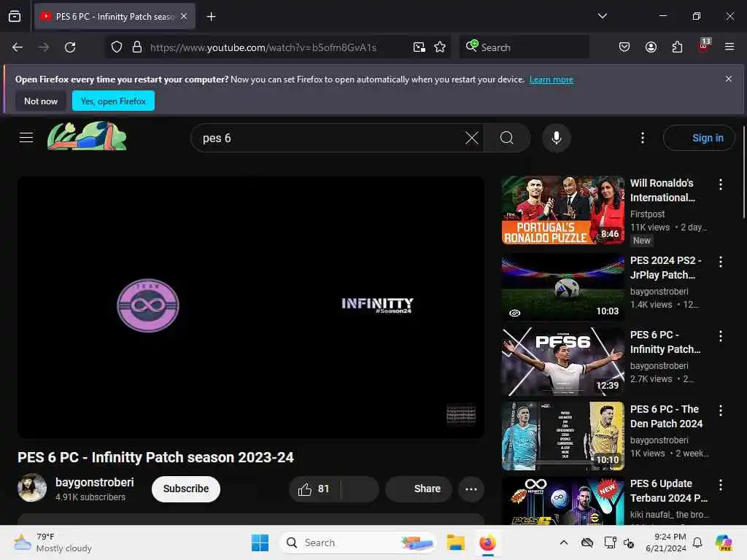Go back to previous page
The image size is (747, 560).
tap(18, 47)
